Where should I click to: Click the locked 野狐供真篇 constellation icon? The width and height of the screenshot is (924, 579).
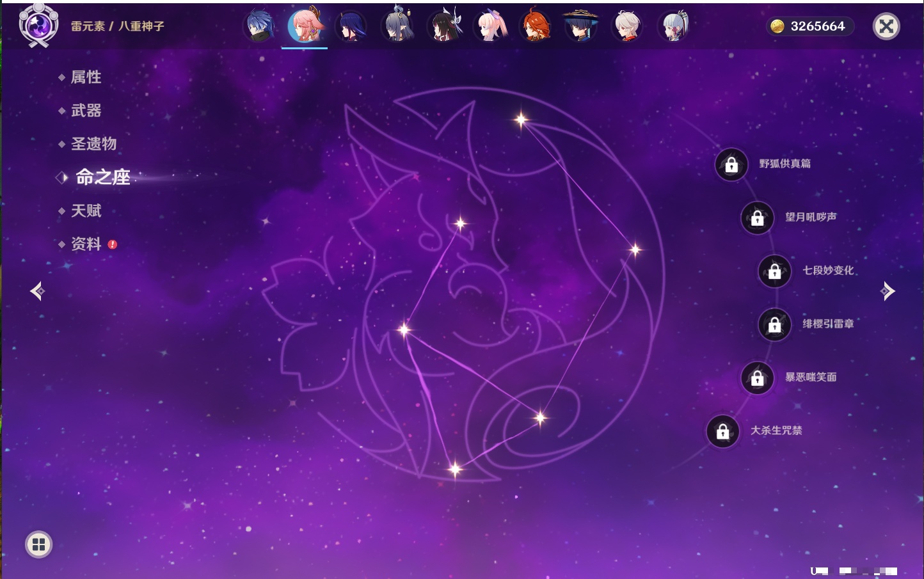(731, 164)
